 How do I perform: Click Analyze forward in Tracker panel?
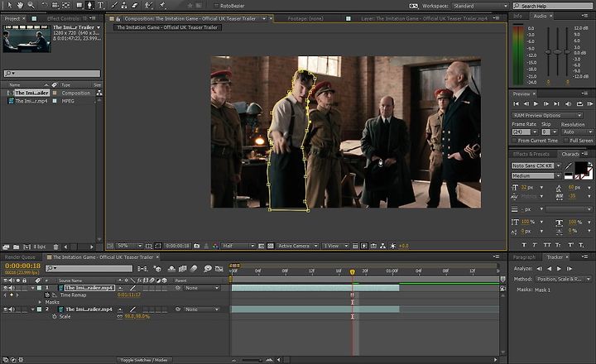click(559, 269)
